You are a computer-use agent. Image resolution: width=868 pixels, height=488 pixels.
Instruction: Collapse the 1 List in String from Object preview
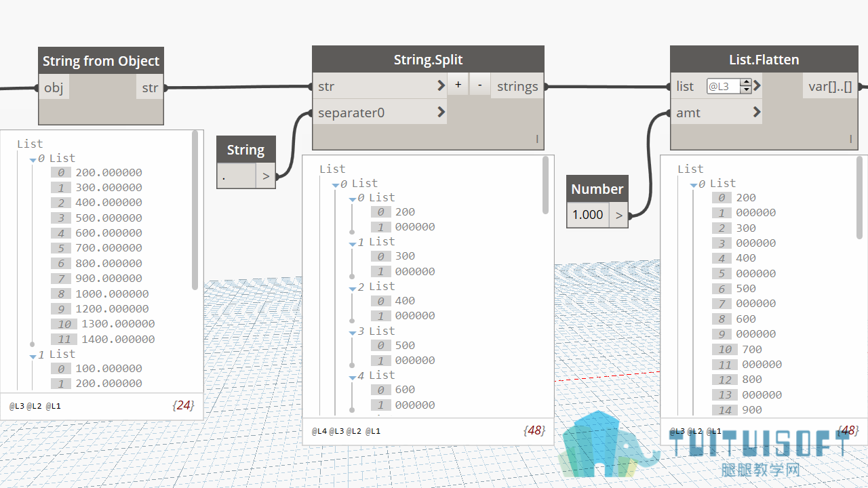click(x=33, y=356)
